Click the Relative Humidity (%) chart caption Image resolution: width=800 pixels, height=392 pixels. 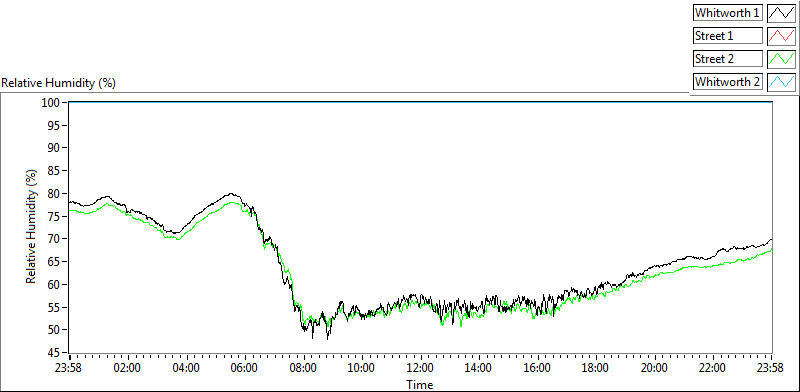point(59,83)
